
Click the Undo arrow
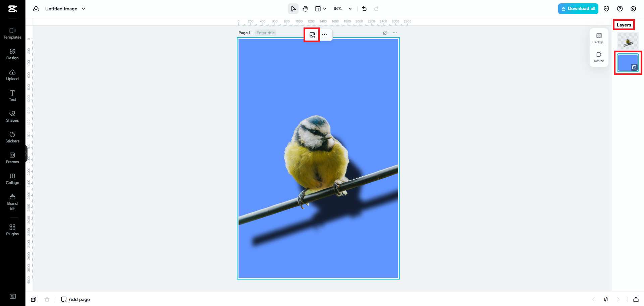pos(364,9)
